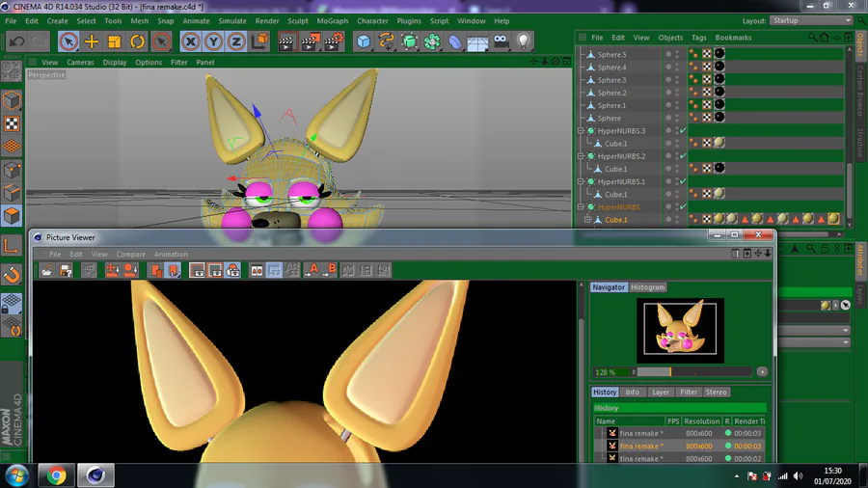Toggle Z axis lock
The width and height of the screenshot is (868, 488).
tap(236, 41)
